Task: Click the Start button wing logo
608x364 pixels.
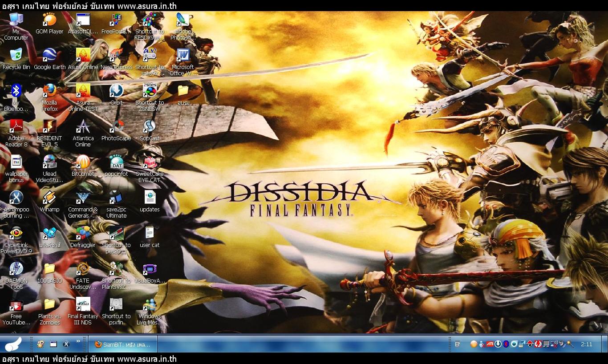Action: click(x=13, y=344)
